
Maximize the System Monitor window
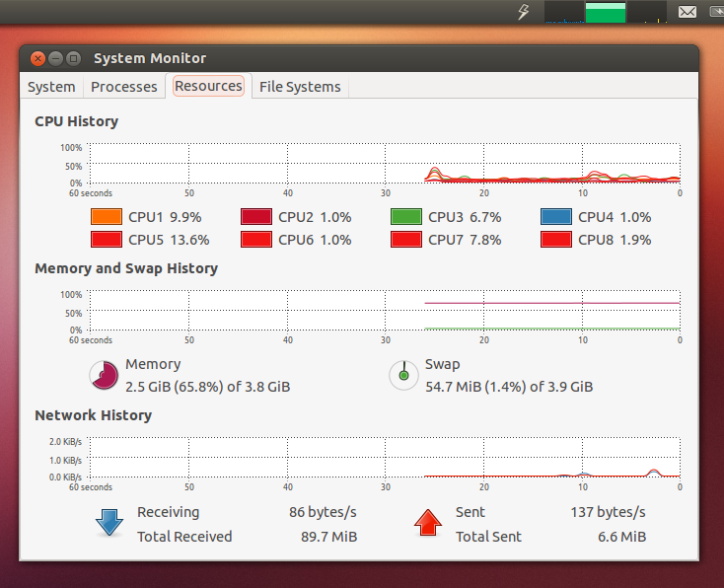click(x=73, y=58)
